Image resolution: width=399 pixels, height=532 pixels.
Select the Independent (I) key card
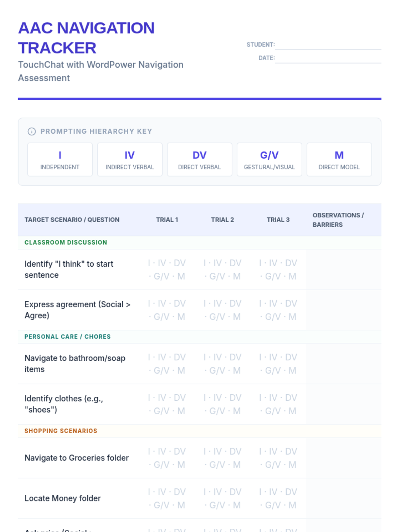(60, 160)
